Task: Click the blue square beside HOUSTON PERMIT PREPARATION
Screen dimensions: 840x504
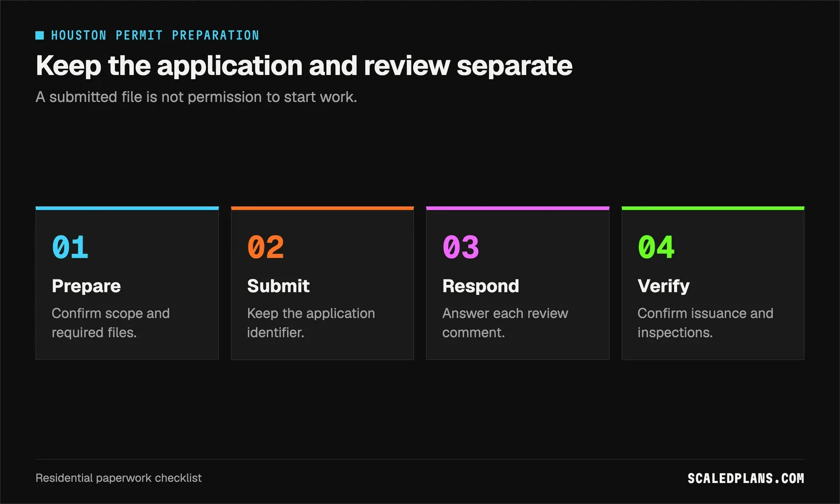Action: tap(39, 35)
